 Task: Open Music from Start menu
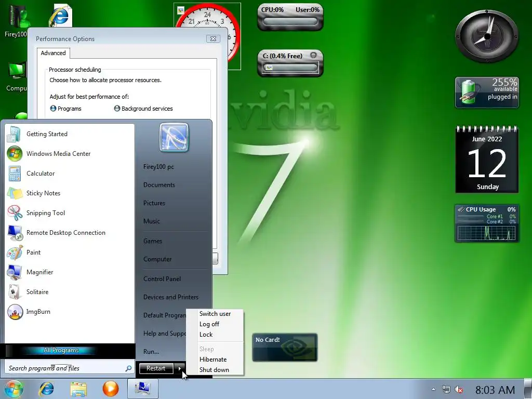pyautogui.click(x=152, y=221)
